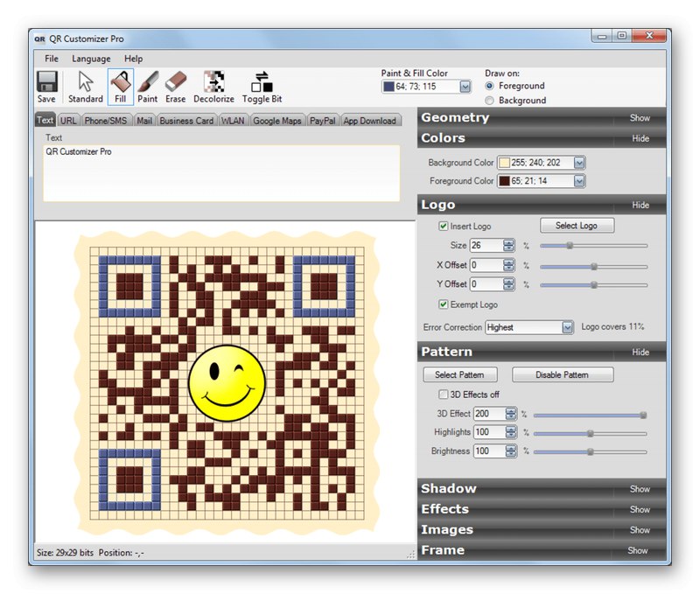Switch to the WLAN tab
Image resolution: width=700 pixels, height=594 pixels.
tap(232, 121)
